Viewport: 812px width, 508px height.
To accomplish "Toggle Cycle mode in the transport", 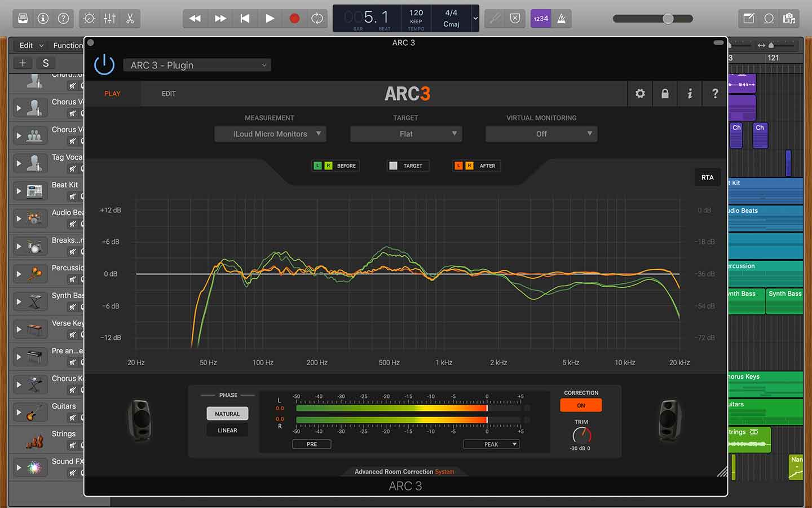I will (317, 19).
